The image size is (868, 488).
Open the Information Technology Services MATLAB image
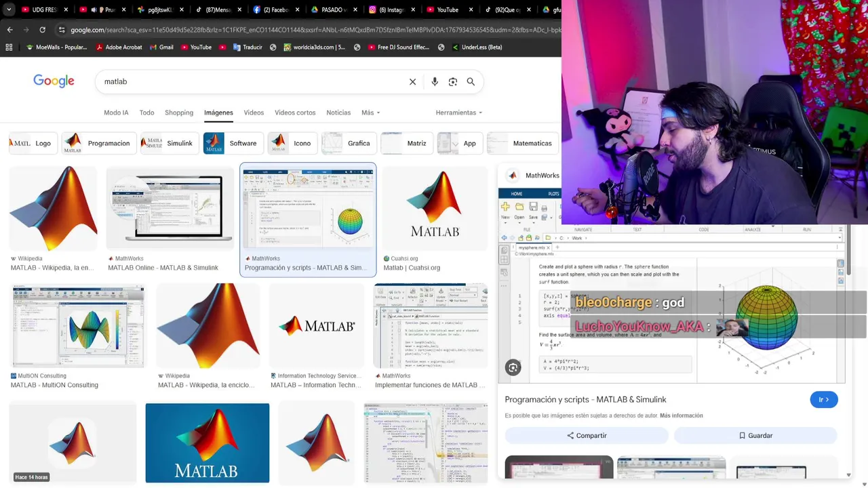point(317,326)
